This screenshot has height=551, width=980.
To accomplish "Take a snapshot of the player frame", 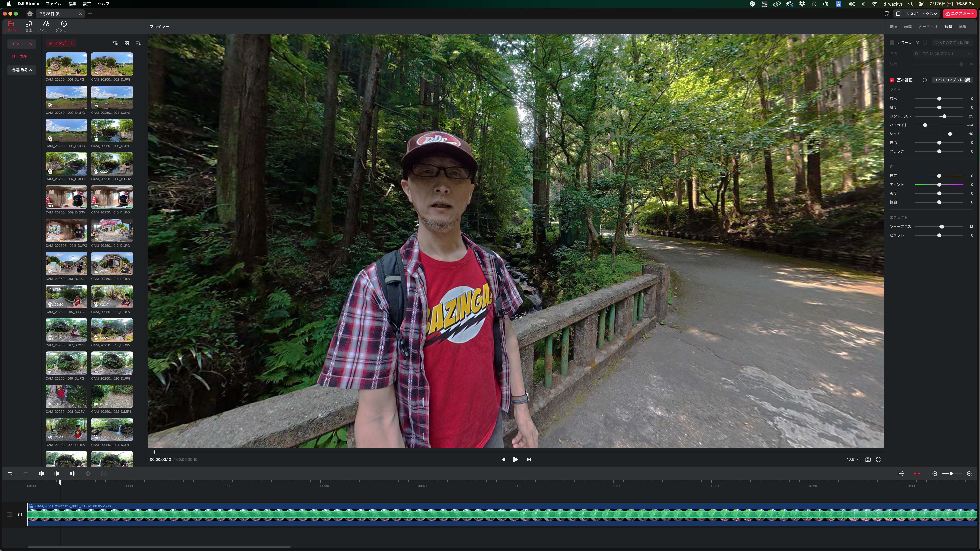I will coord(868,459).
